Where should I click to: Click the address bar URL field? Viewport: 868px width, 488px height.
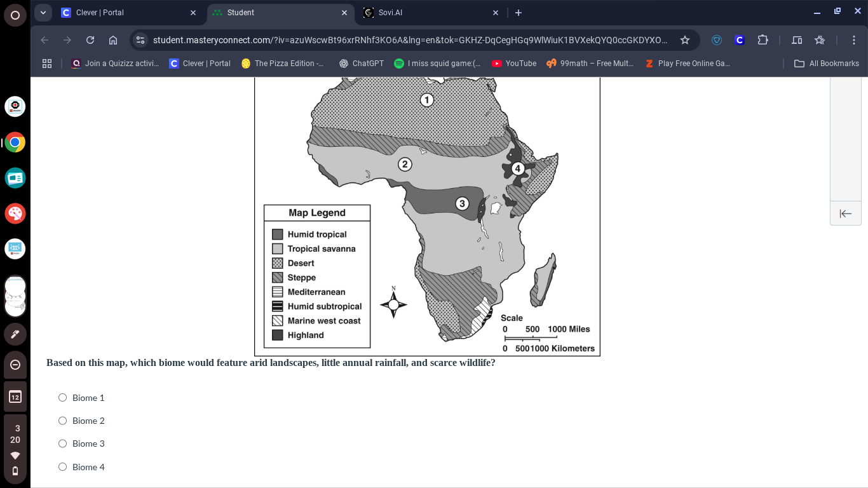[x=410, y=40]
